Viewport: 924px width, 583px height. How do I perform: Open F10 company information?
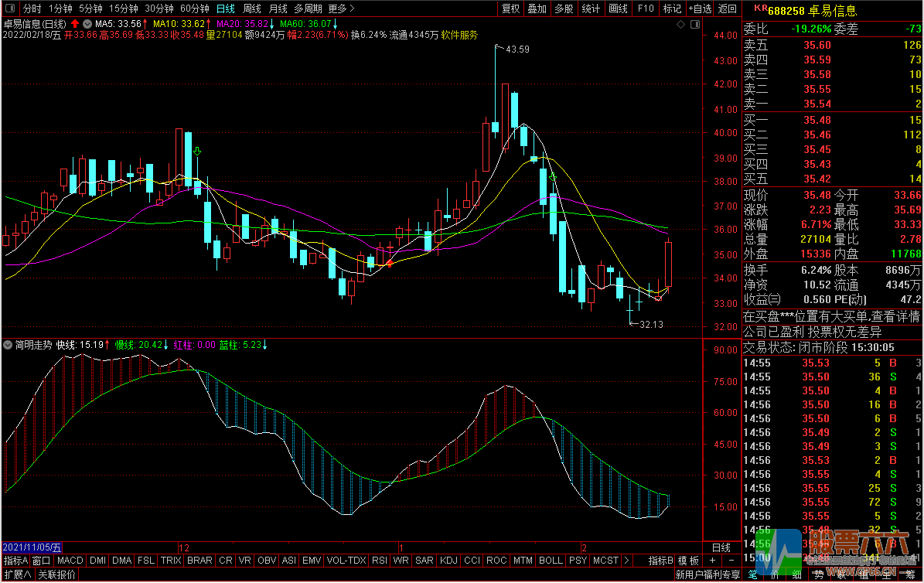coord(646,9)
